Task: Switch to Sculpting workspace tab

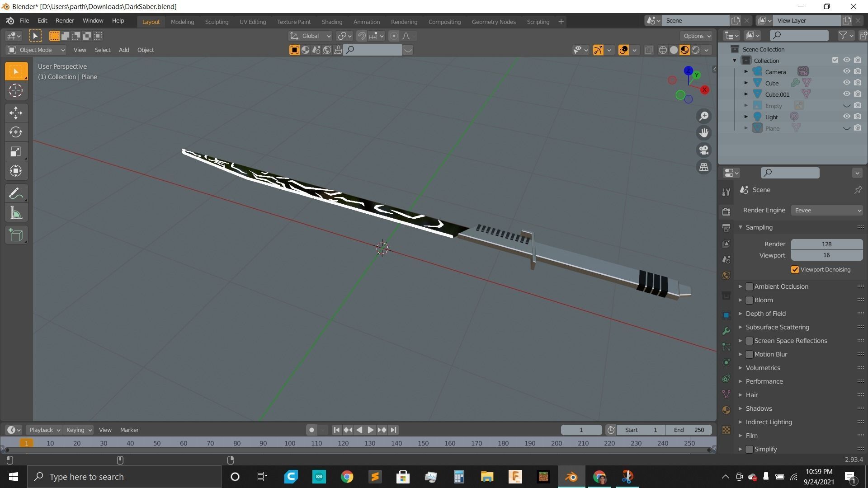Action: pyautogui.click(x=217, y=22)
